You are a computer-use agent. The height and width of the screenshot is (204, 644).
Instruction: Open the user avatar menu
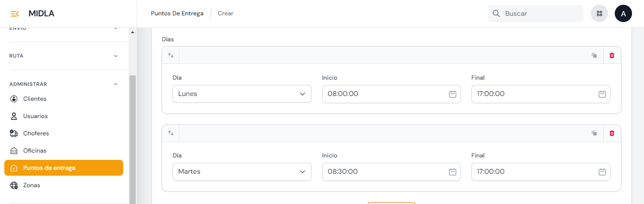pos(623,13)
